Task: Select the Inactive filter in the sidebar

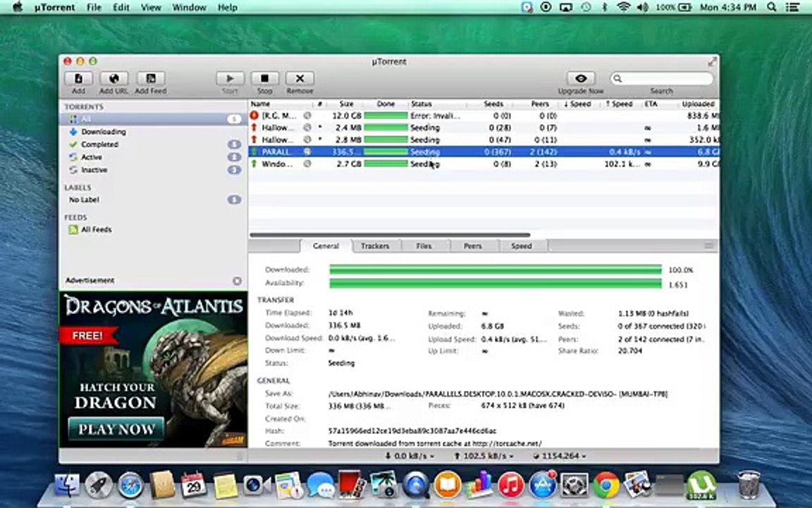Action: coord(153,170)
